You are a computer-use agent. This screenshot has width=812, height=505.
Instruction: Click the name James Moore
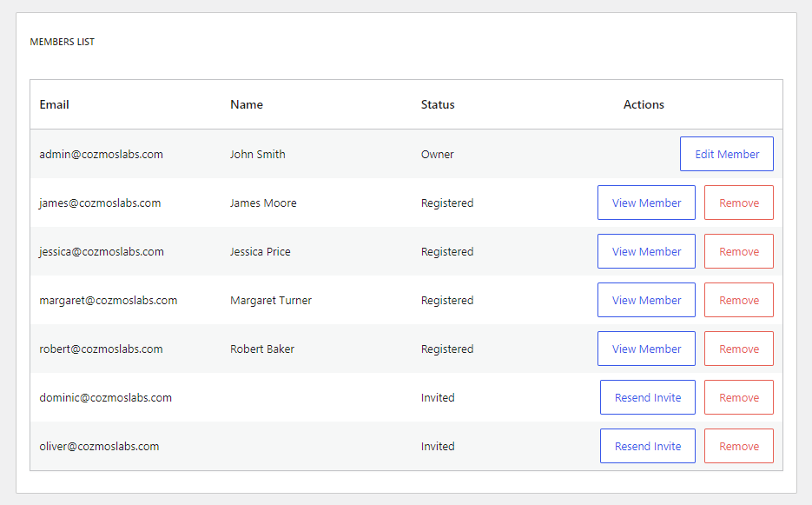pos(263,203)
